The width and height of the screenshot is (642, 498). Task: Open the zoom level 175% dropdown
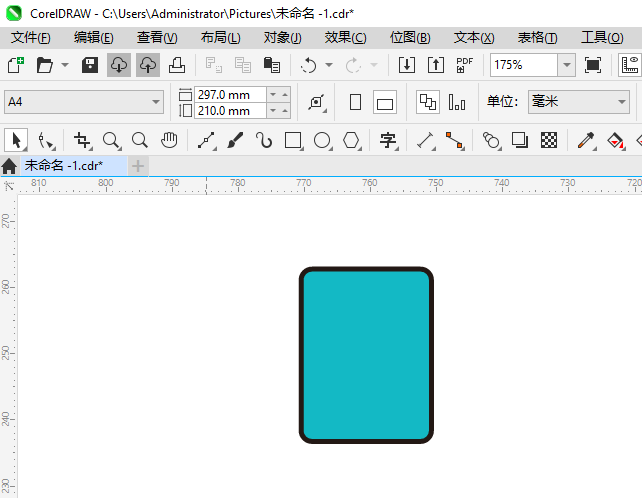pos(566,65)
